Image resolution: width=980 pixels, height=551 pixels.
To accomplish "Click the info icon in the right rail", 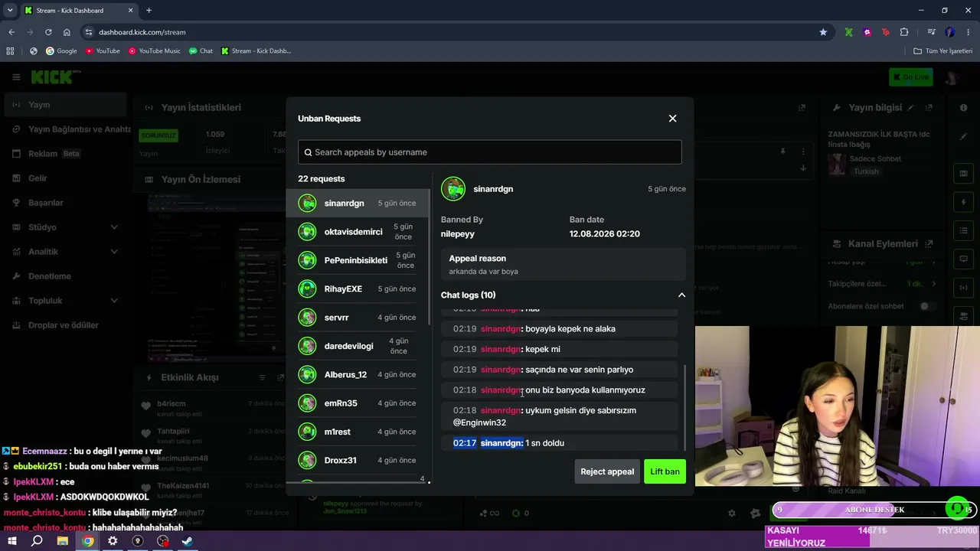I will pos(964,108).
